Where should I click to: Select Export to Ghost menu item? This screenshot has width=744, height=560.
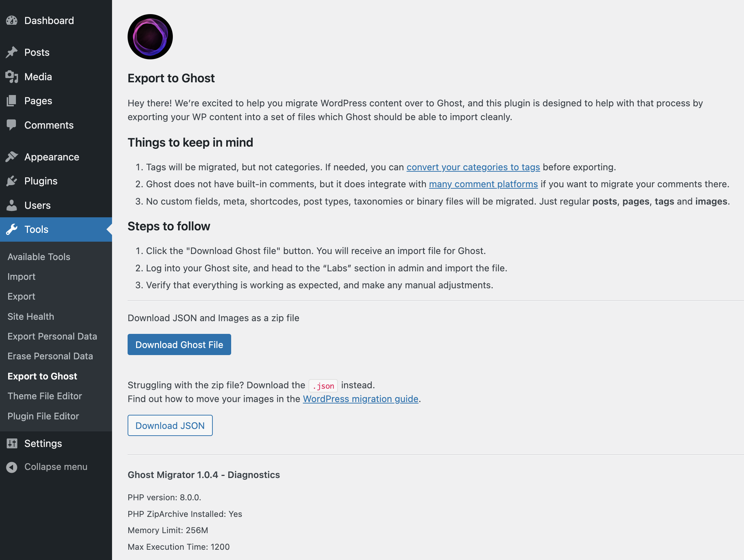(42, 376)
